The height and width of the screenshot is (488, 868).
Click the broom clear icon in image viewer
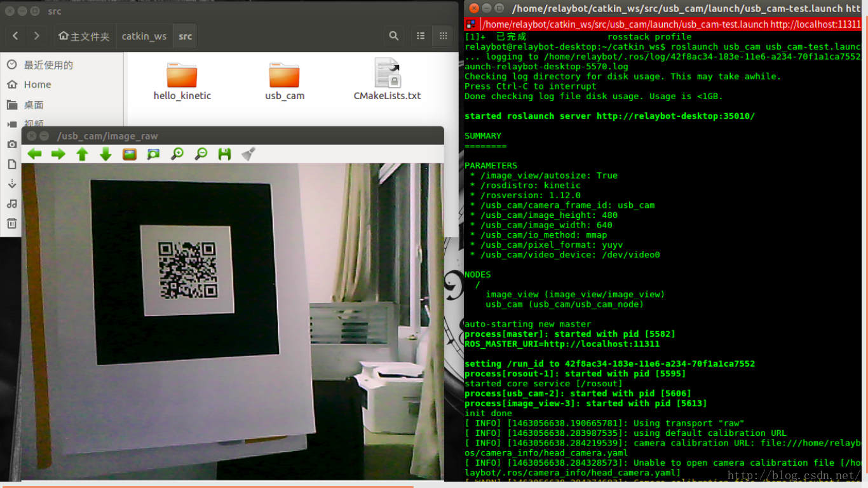click(248, 154)
